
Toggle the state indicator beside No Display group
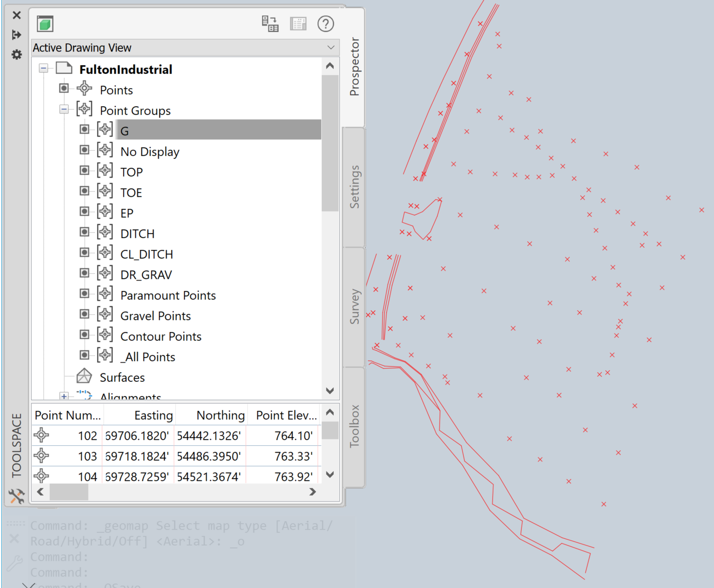[84, 149]
